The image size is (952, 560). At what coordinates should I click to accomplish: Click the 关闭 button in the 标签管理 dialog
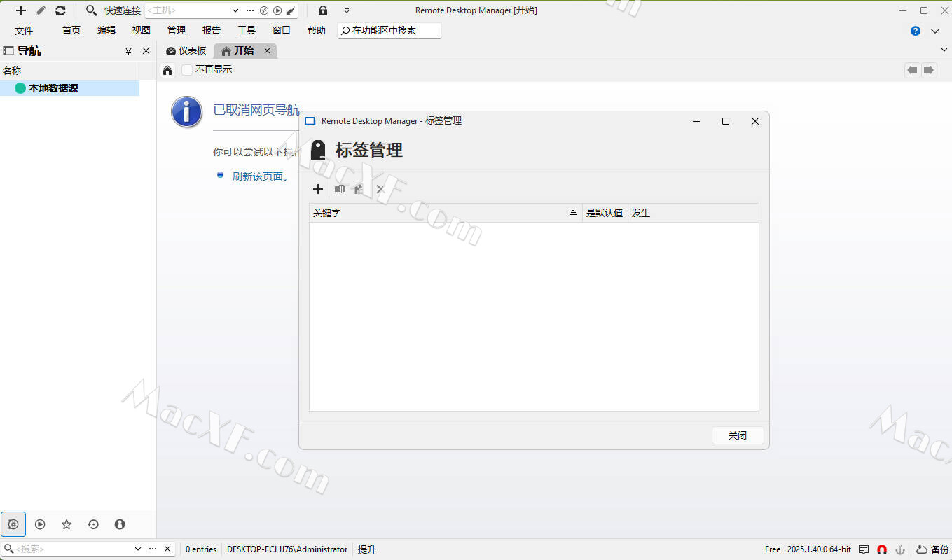point(738,435)
